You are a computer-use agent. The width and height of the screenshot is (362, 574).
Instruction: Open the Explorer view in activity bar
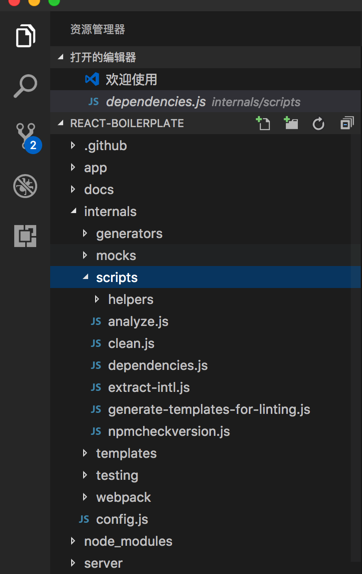pyautogui.click(x=25, y=36)
